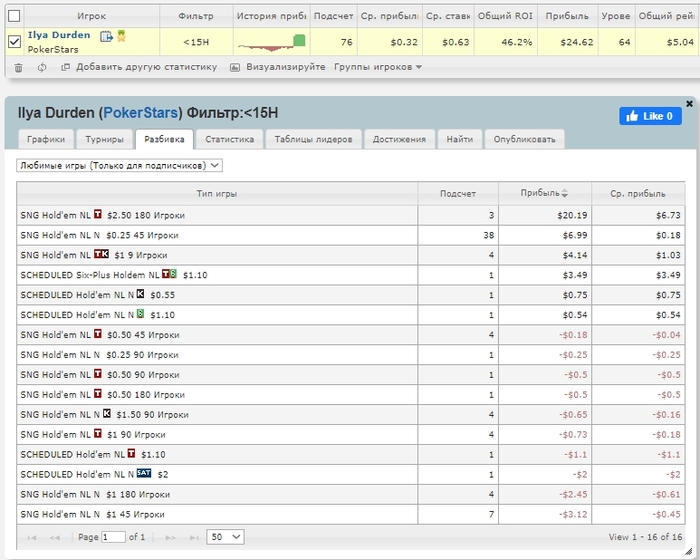
Task: Click the T8 icon in Six-Plus Holdem row
Action: point(169,274)
